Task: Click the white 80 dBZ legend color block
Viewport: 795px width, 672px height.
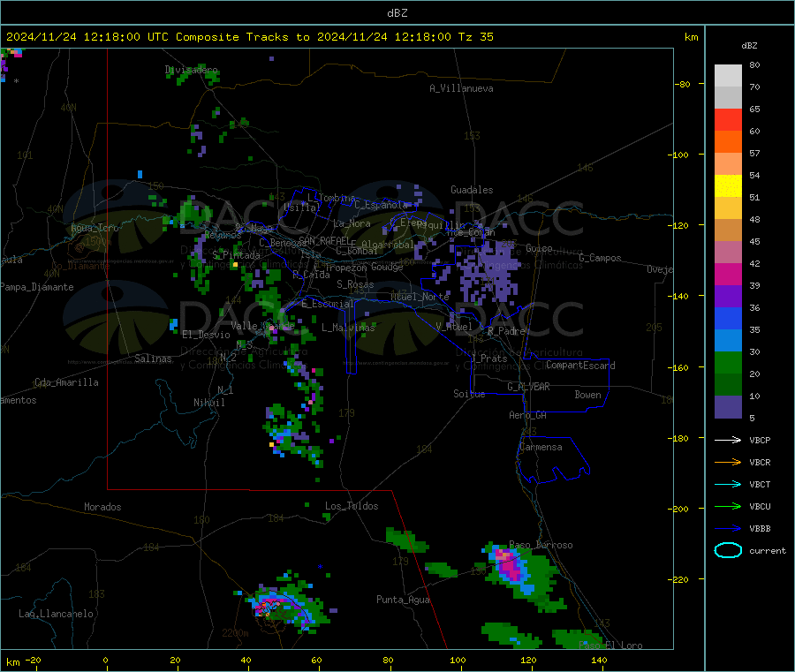Action: 728,76
